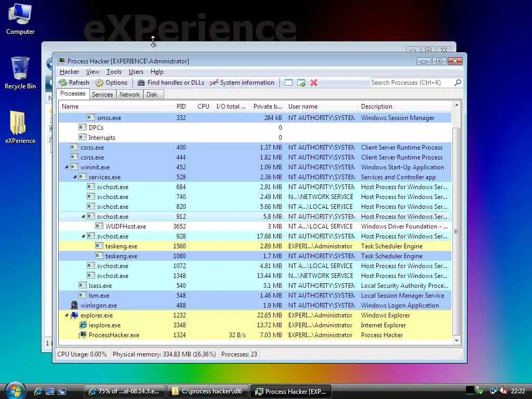The width and height of the screenshot is (532, 399).
Task: Open the Options toolbar button
Action: (111, 83)
